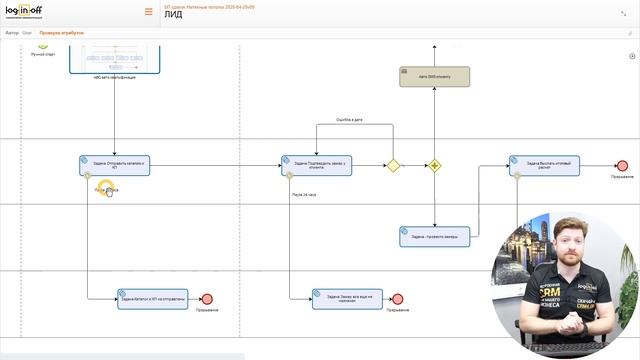Click the expand icon at top right
640x360 pixels.
[x=623, y=13]
